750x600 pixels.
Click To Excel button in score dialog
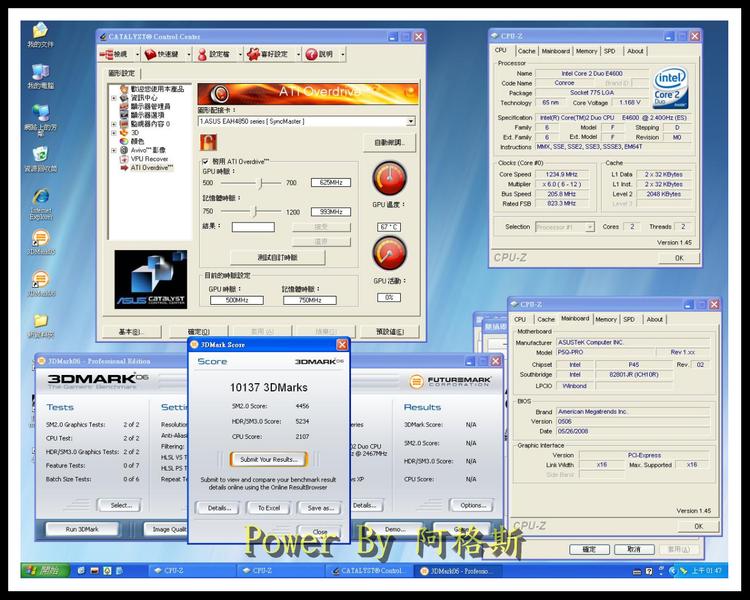269,508
